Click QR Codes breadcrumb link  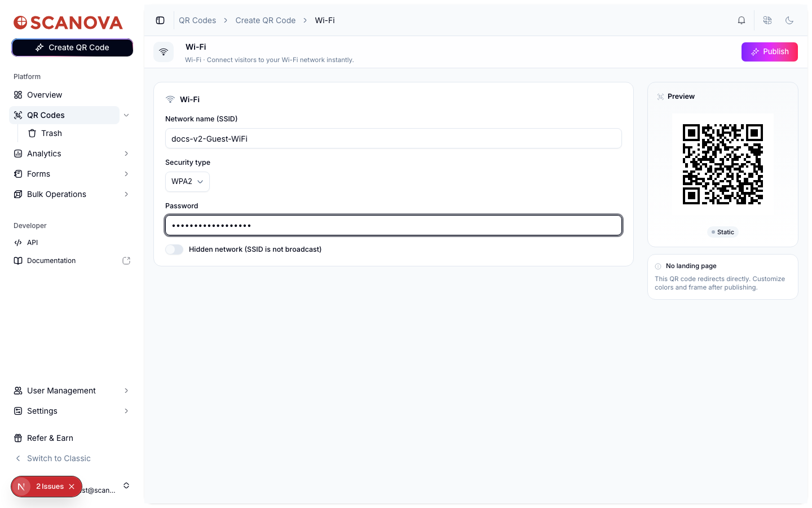197,20
